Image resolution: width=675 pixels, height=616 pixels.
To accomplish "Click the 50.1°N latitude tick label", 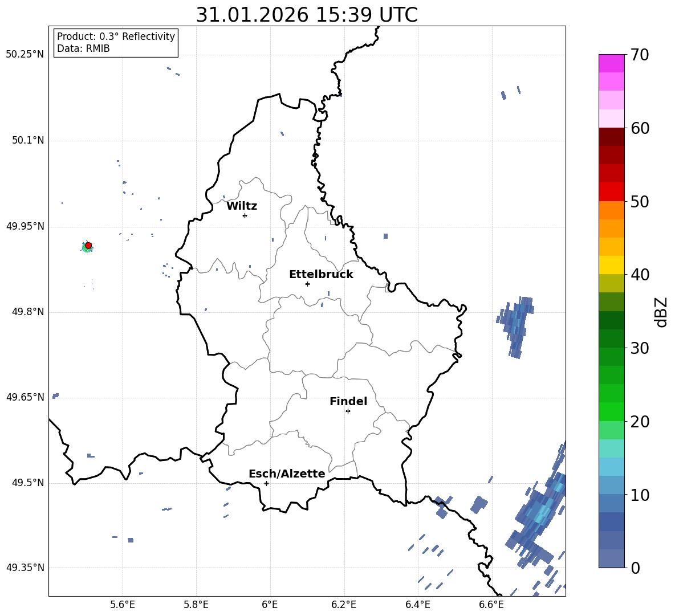I will [x=27, y=141].
